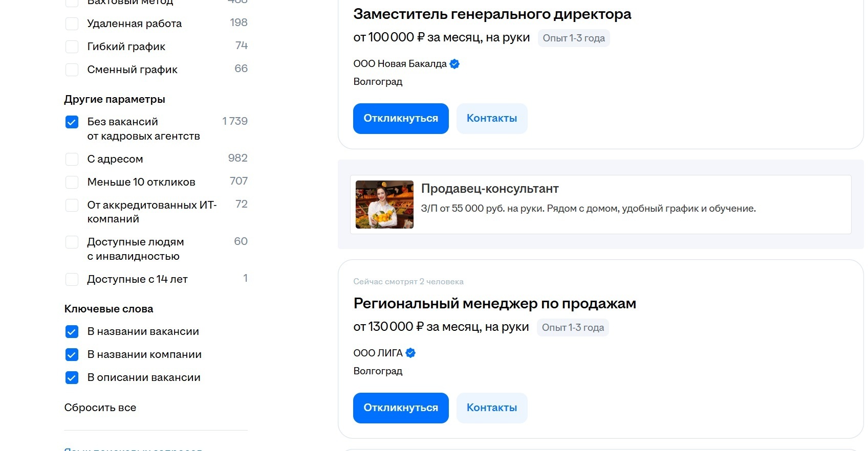The image size is (868, 451).
Task: Click the Сбросить все link
Action: tap(100, 408)
